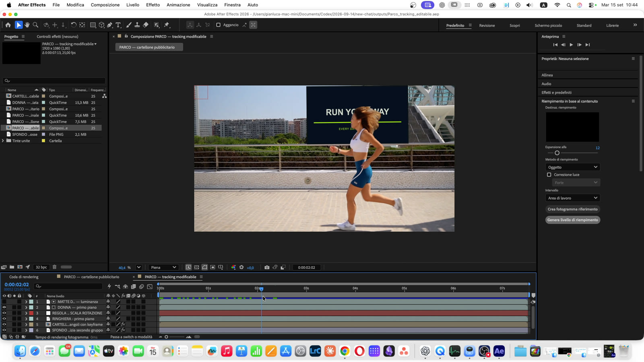Toggle the Correzione luce checkbox

549,175
